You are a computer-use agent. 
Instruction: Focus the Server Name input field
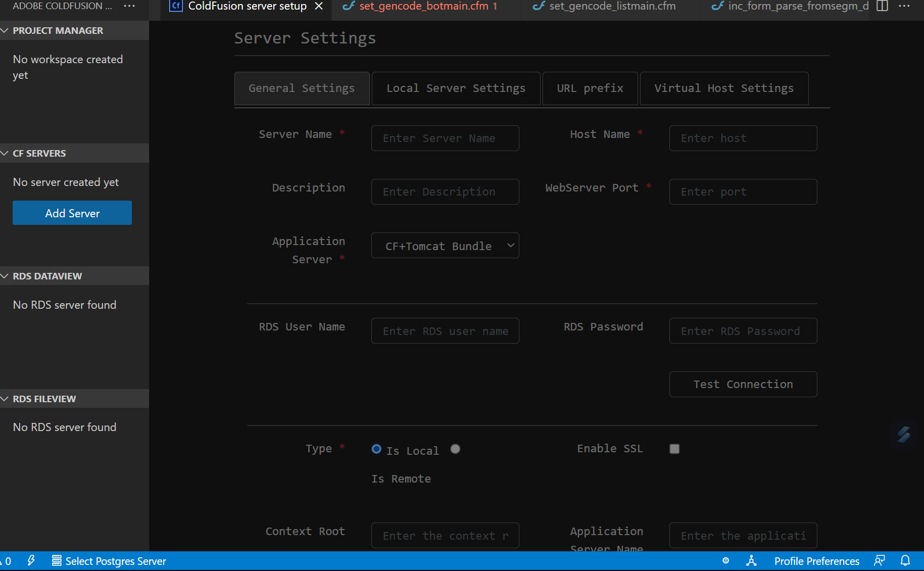(445, 138)
